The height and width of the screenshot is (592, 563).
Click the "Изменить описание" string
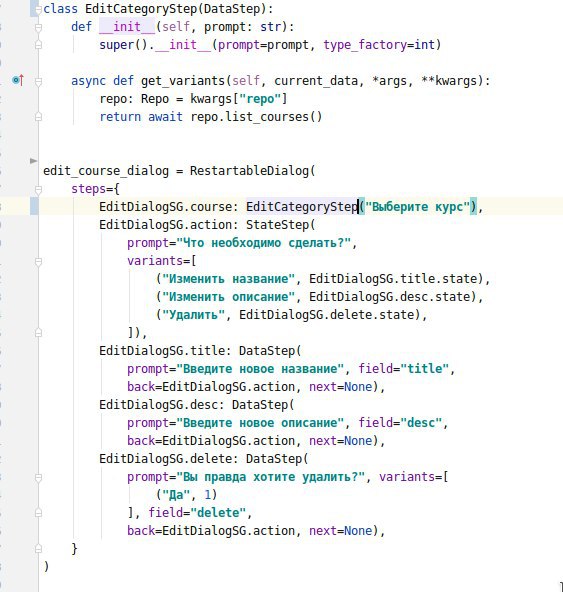[228, 297]
